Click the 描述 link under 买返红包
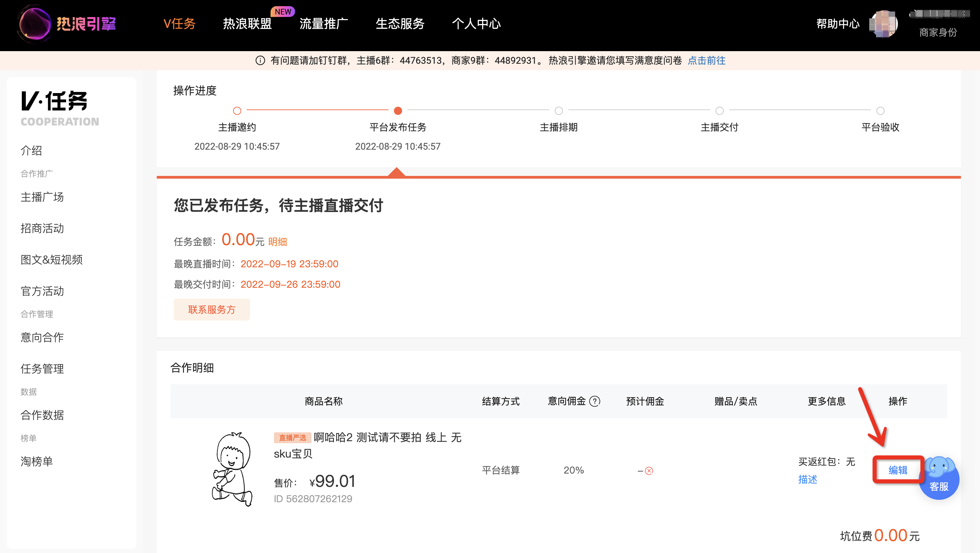 (x=807, y=479)
